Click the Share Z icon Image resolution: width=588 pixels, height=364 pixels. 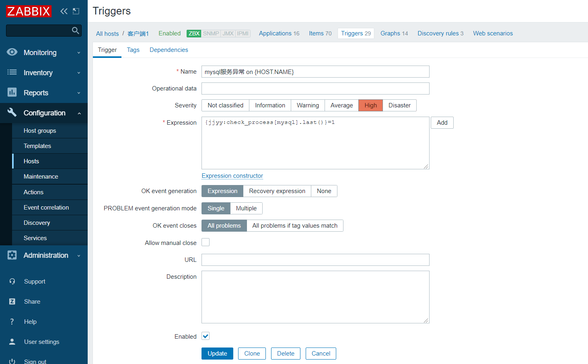[x=12, y=302]
